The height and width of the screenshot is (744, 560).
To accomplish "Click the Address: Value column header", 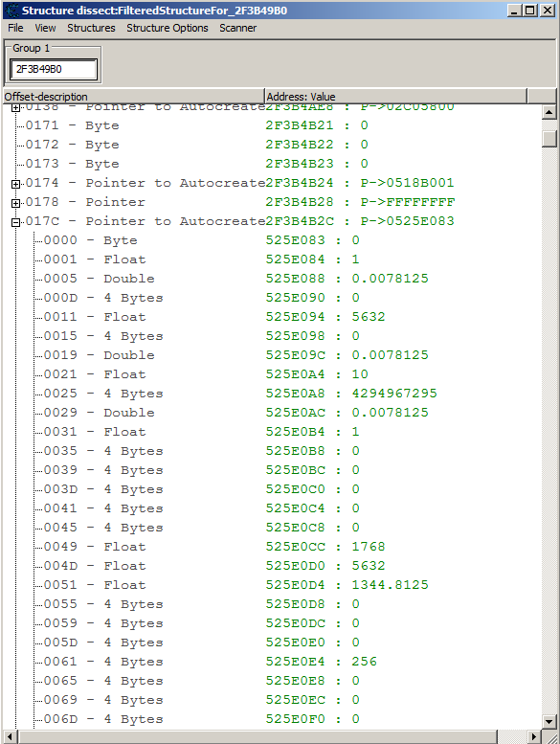I will pyautogui.click(x=396, y=97).
